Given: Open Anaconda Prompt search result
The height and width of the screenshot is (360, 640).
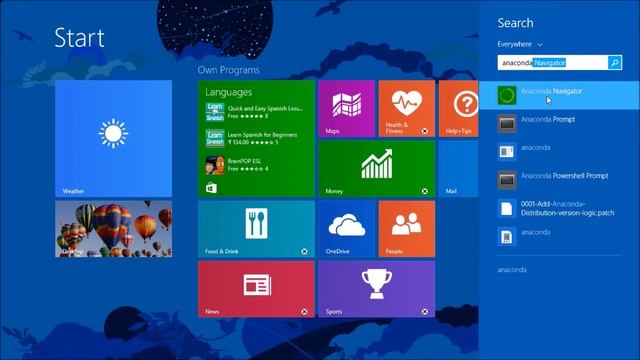Looking at the screenshot, I should click(559, 123).
